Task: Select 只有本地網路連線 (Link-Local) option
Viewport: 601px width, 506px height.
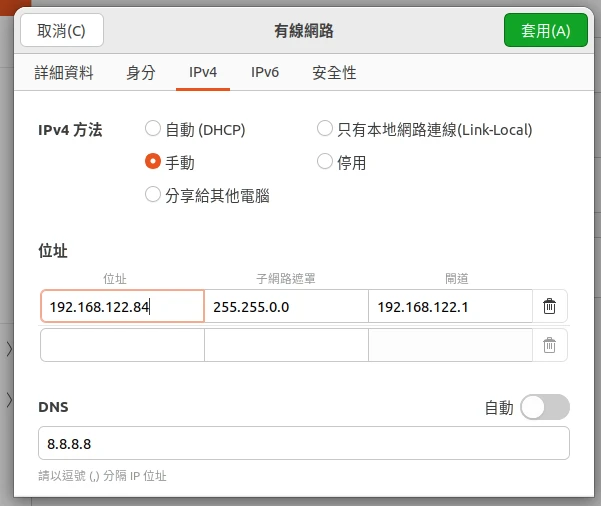Action: point(325,129)
